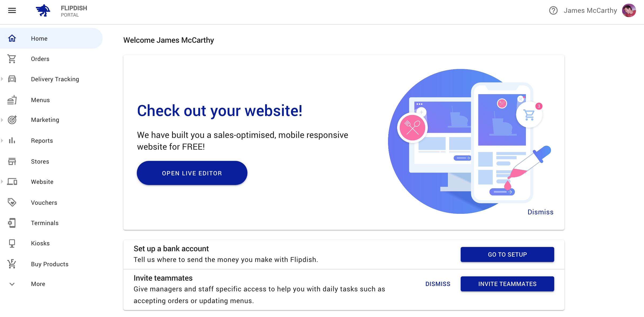The width and height of the screenshot is (644, 317).
Task: Click the Delivery Tracking icon
Action: [12, 79]
